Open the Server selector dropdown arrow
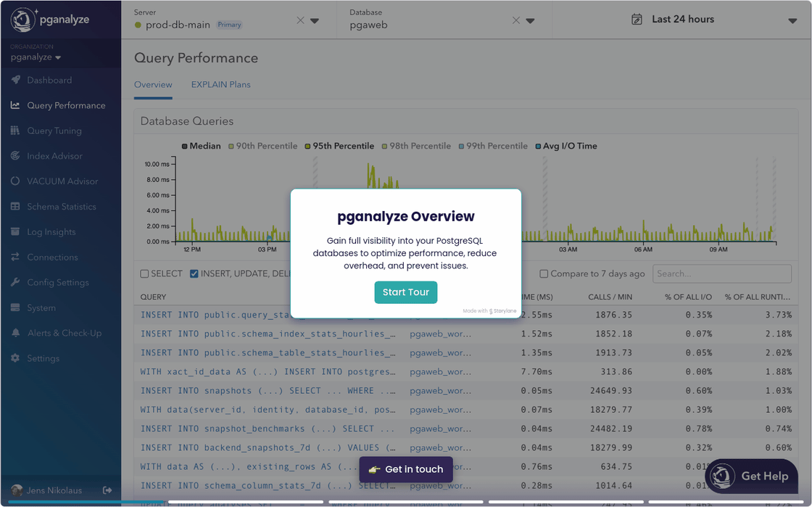This screenshot has height=507, width=812. click(315, 21)
